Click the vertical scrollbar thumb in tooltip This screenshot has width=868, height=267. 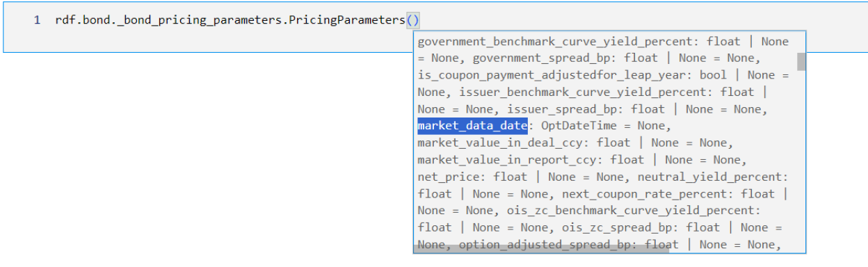coord(801,61)
